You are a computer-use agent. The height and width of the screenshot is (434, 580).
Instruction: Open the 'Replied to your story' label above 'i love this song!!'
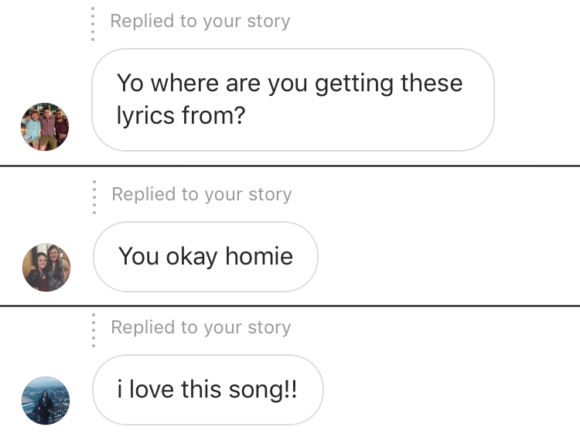pos(201,327)
